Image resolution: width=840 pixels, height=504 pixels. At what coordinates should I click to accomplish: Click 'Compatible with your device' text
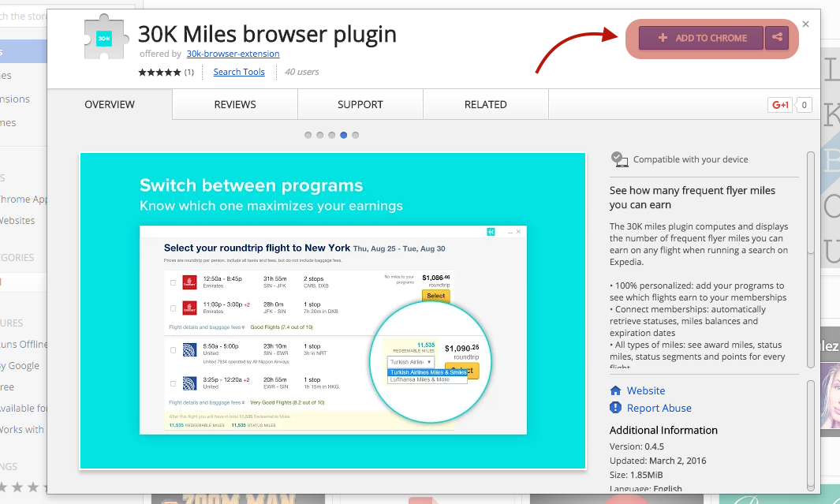coord(691,159)
